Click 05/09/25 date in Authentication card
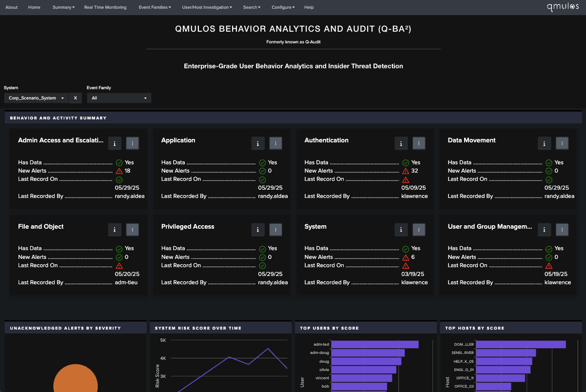 click(413, 188)
